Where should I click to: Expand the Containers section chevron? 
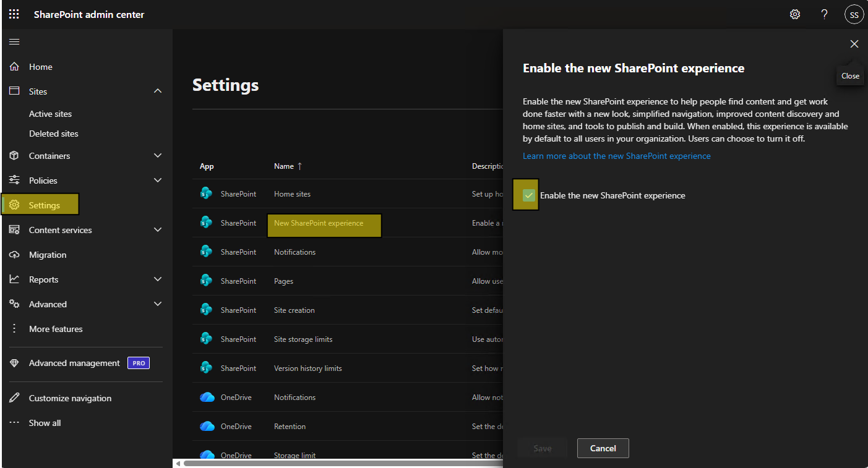(158, 156)
